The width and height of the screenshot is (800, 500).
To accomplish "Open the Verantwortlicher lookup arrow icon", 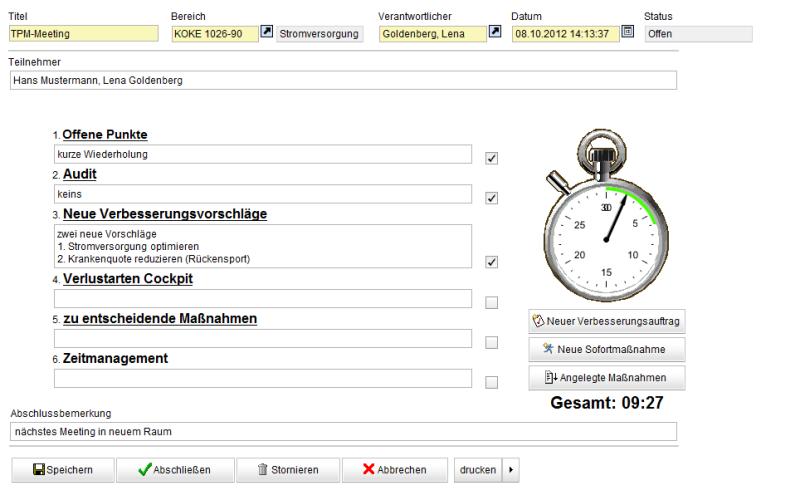I will click(495, 32).
